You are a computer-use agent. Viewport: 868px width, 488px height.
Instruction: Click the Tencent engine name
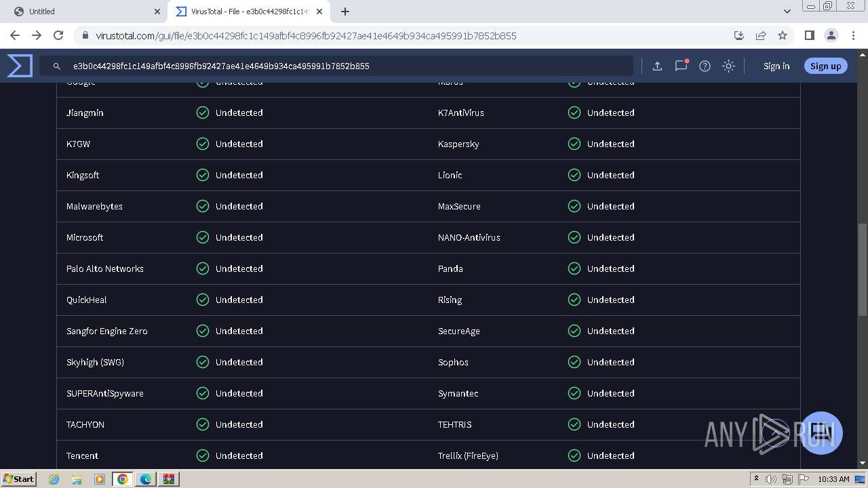(82, 455)
